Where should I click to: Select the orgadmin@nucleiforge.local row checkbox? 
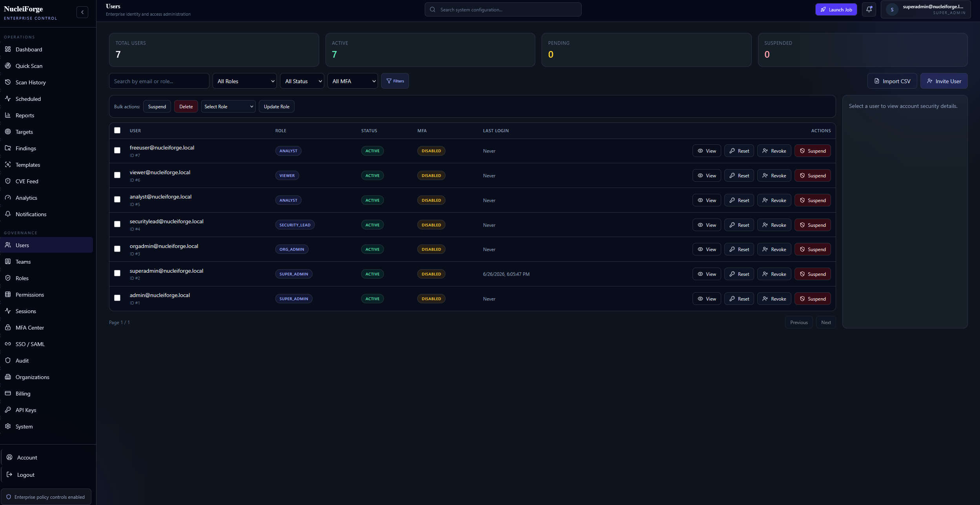tap(117, 249)
